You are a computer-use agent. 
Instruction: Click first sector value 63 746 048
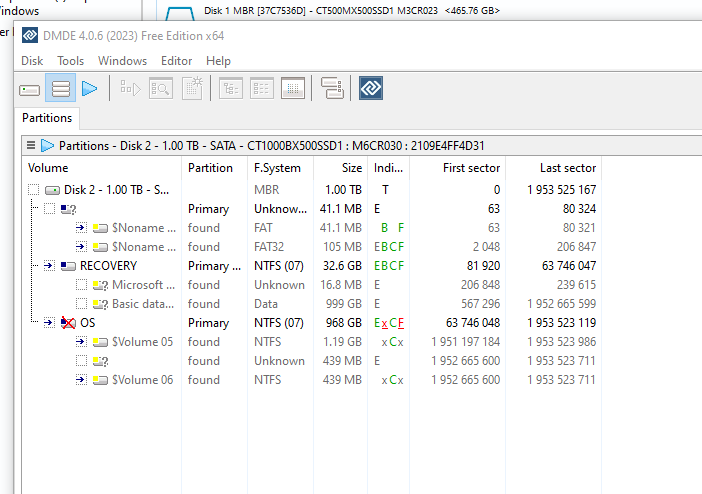[473, 323]
